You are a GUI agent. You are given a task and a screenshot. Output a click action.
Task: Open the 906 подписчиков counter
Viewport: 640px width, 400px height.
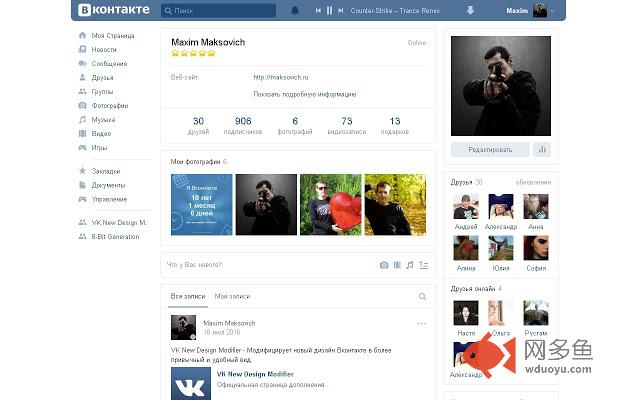243,125
